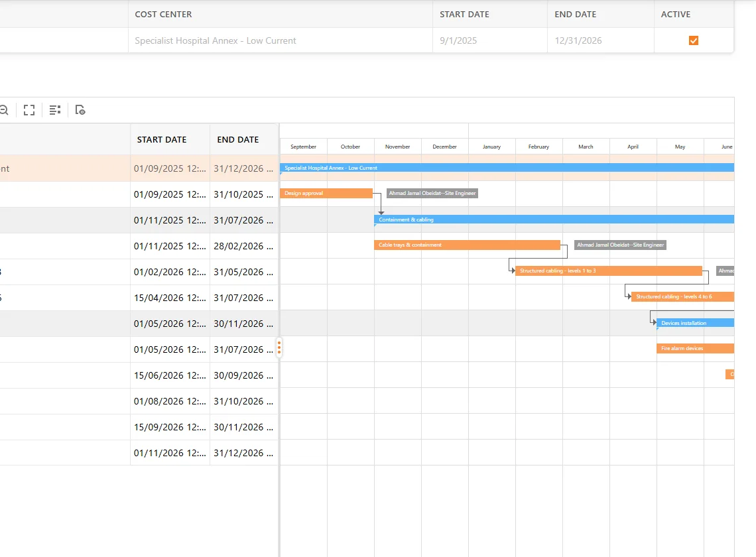Click the document settings toolbar icon

[x=80, y=111]
